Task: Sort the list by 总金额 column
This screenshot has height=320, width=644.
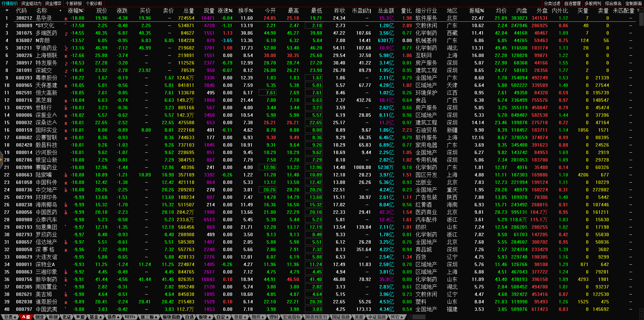Action: 386,11
